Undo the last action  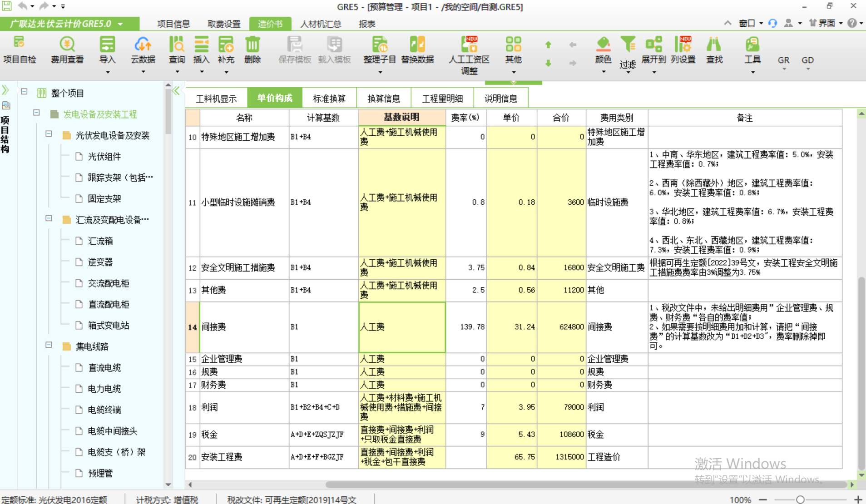click(22, 6)
